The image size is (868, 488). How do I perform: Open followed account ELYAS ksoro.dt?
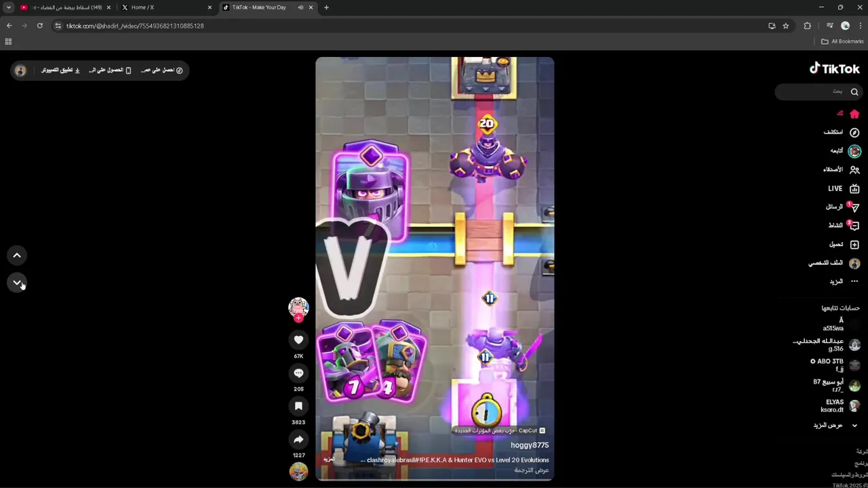(841, 406)
